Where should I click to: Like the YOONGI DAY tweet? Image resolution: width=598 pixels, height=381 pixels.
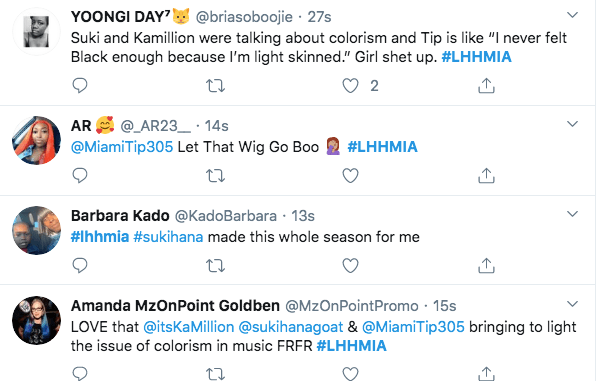(350, 85)
